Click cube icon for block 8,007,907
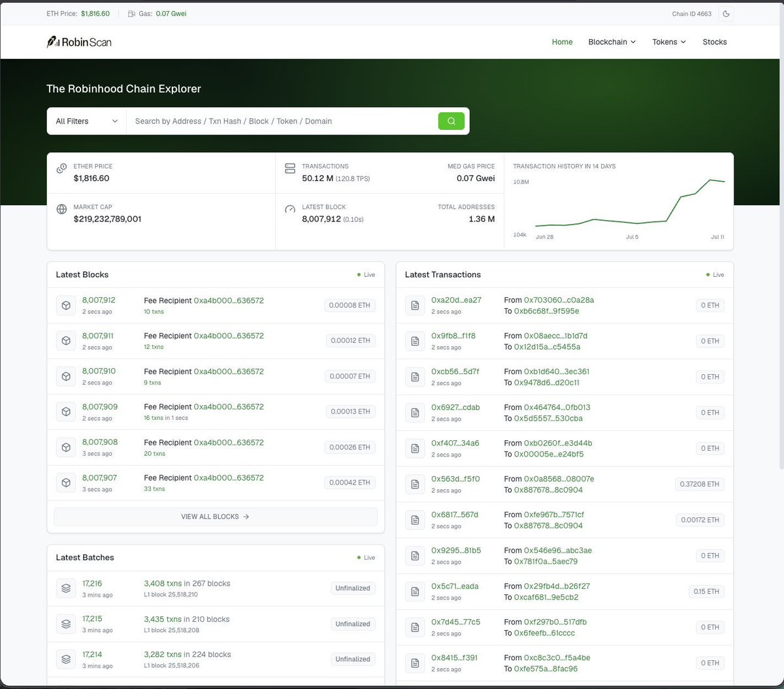The width and height of the screenshot is (784, 689). click(x=66, y=483)
